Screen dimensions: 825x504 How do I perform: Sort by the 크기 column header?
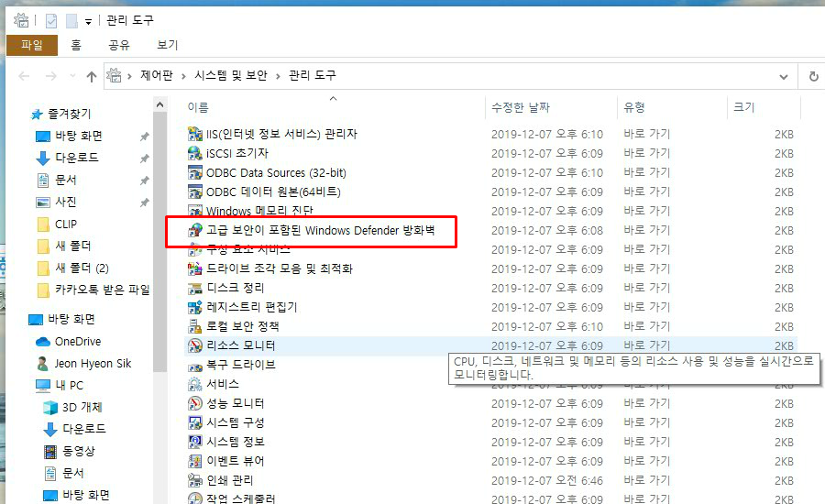tap(744, 107)
